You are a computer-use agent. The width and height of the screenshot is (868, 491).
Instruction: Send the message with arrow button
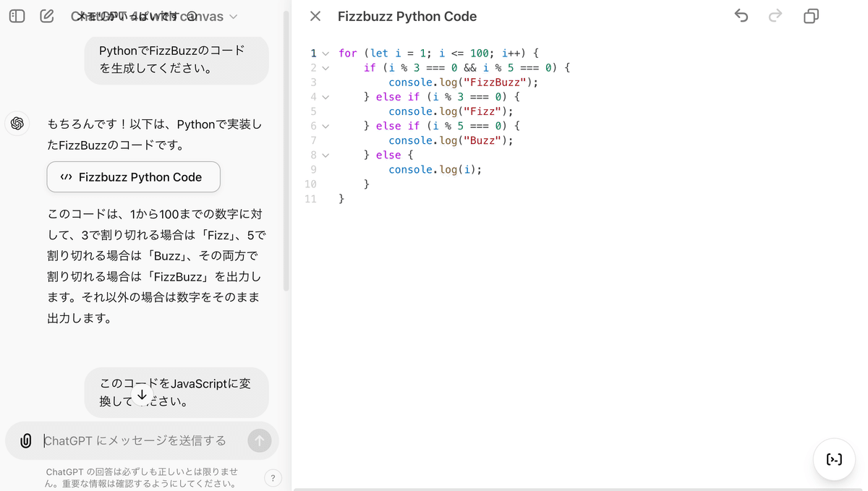259,440
